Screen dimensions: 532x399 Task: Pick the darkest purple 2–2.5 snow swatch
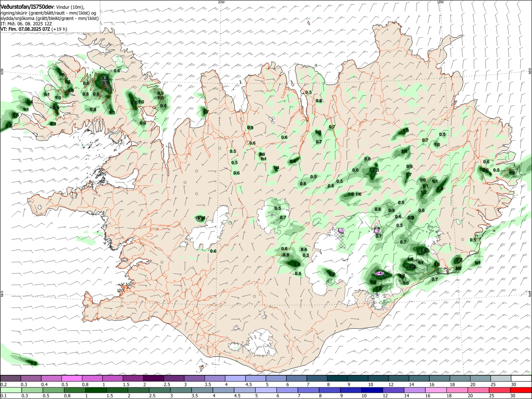tap(153, 379)
